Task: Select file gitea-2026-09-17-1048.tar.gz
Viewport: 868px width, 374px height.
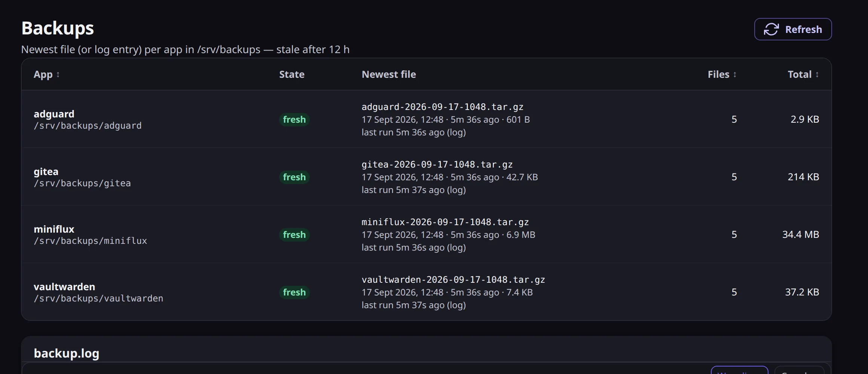Action: [x=437, y=165]
